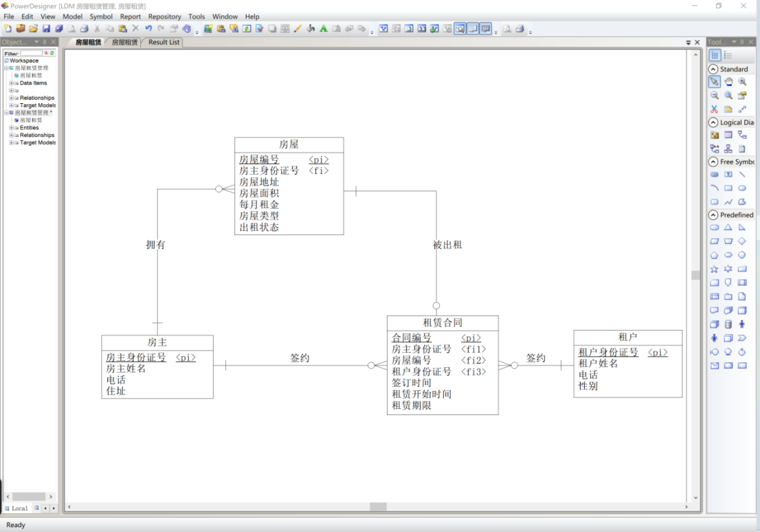Click the green letter A font icon

coord(323,29)
